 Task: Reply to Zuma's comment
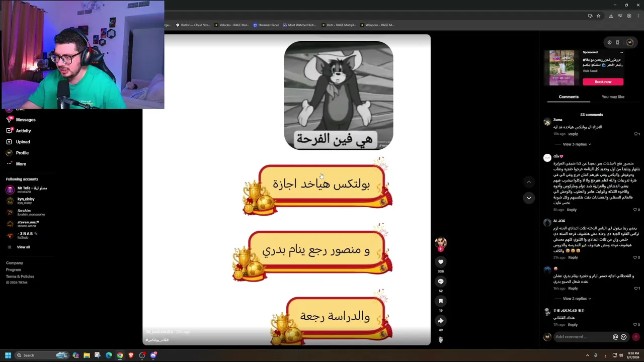click(x=573, y=134)
